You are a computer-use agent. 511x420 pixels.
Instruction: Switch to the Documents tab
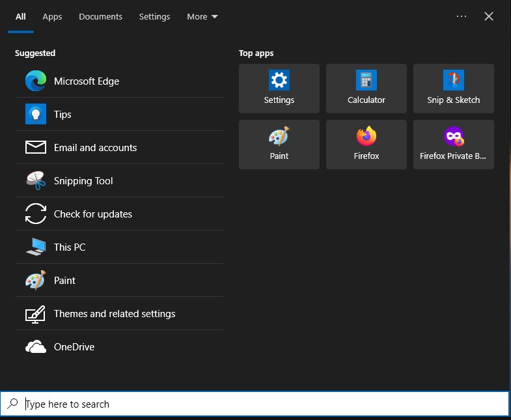(100, 16)
